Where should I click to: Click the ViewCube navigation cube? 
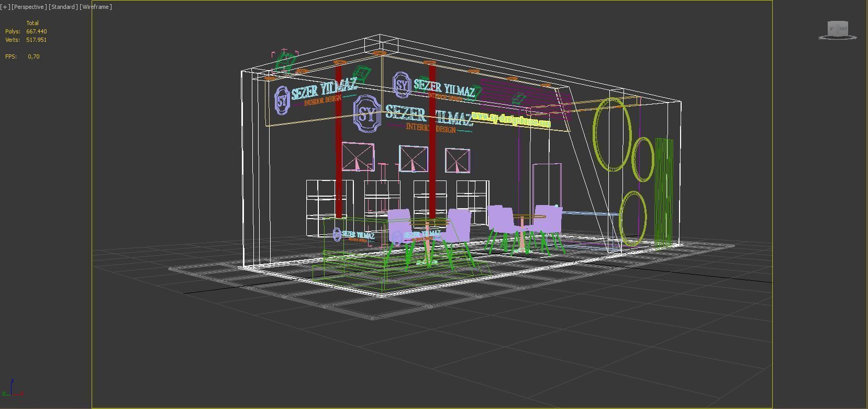pyautogui.click(x=838, y=30)
